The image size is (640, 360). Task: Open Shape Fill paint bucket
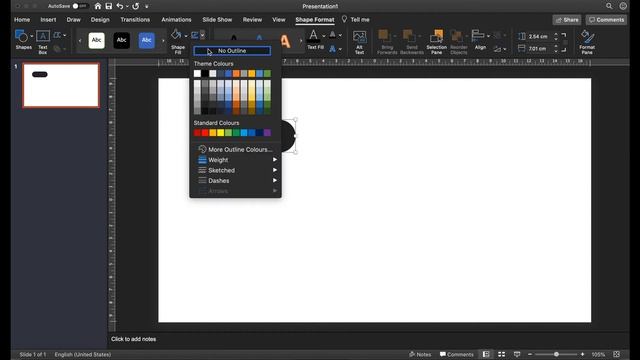pos(176,35)
